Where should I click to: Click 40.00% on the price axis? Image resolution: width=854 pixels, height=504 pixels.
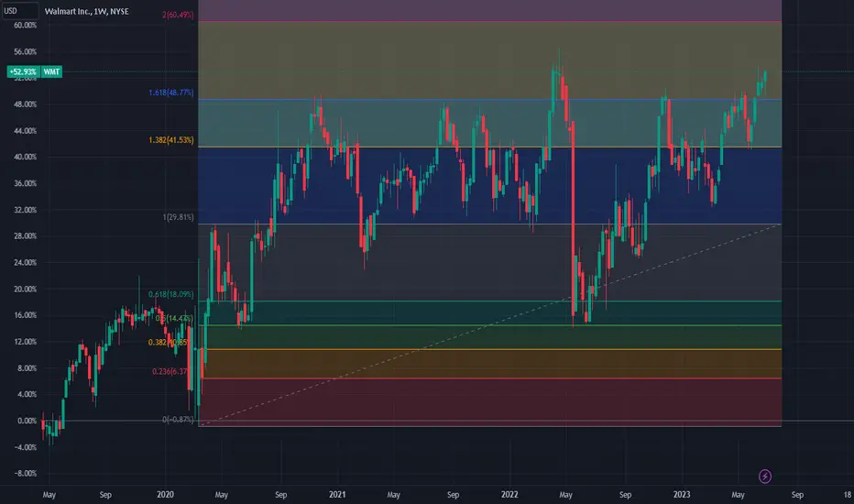point(25,157)
